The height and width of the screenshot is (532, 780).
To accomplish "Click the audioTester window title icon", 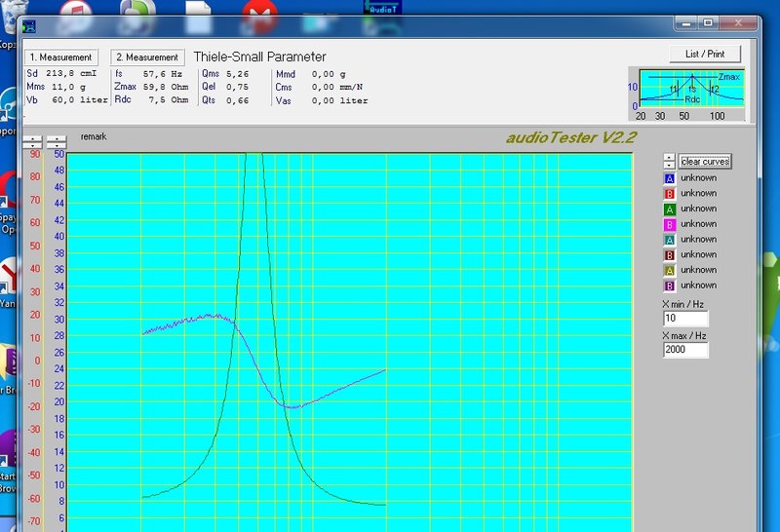I will point(29,26).
